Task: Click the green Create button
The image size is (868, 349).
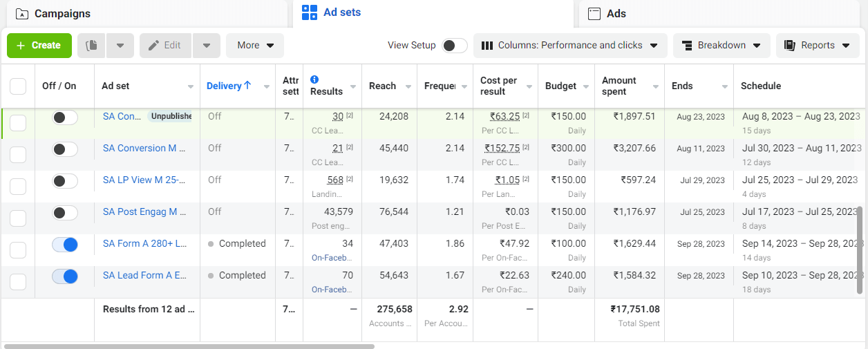Action: pyautogui.click(x=39, y=46)
